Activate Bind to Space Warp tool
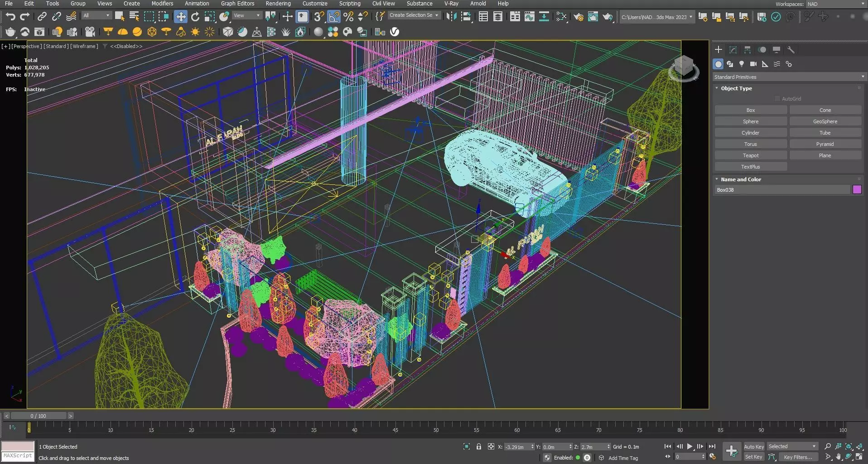The width and height of the screenshot is (868, 464). click(71, 17)
